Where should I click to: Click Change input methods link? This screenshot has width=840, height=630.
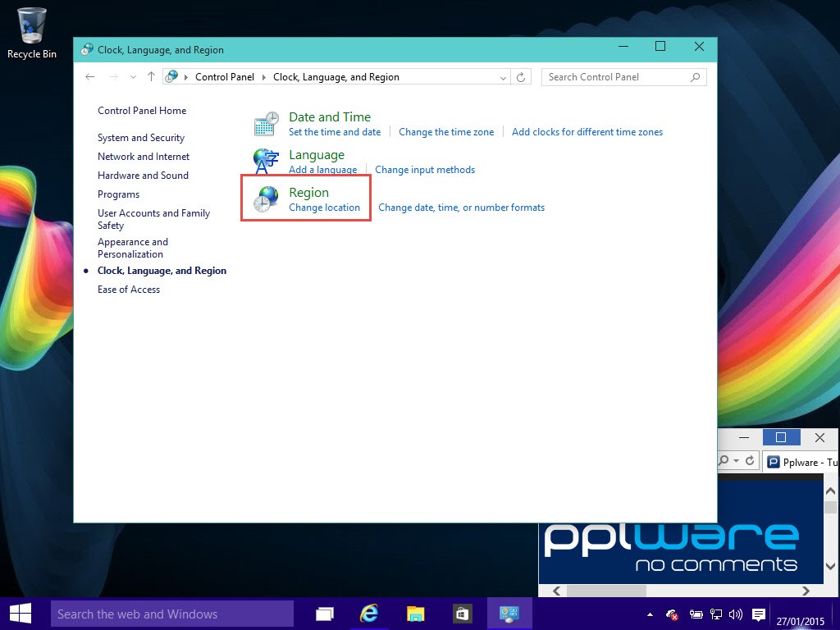(x=425, y=169)
